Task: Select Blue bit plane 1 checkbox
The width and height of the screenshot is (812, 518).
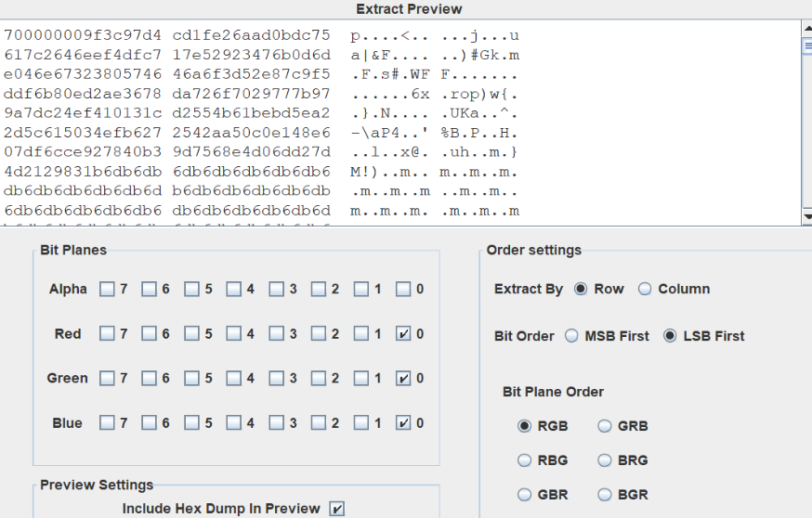Action: pyautogui.click(x=361, y=422)
